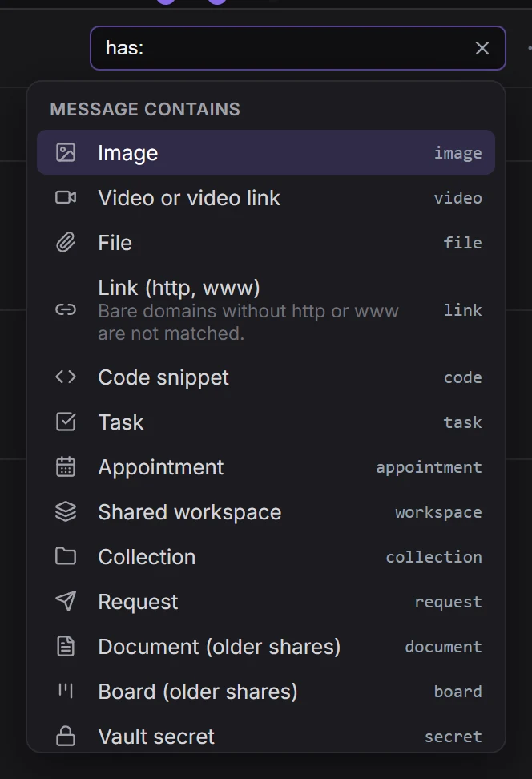Click the paper plane icon beside Request
Screen dimensions: 532x779
[66, 601]
